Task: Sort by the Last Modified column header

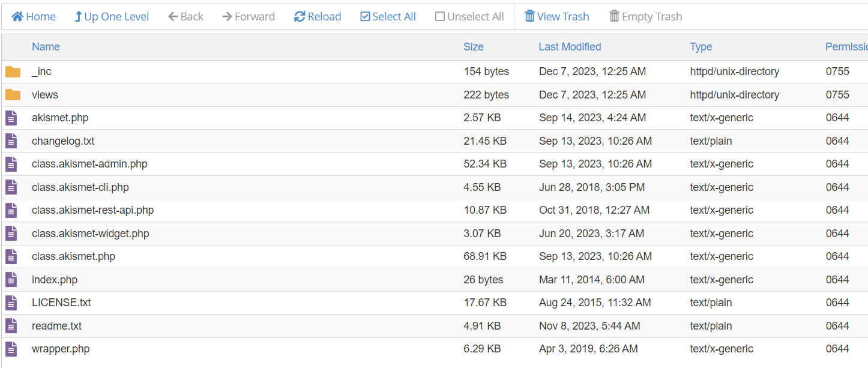Action: tap(570, 46)
